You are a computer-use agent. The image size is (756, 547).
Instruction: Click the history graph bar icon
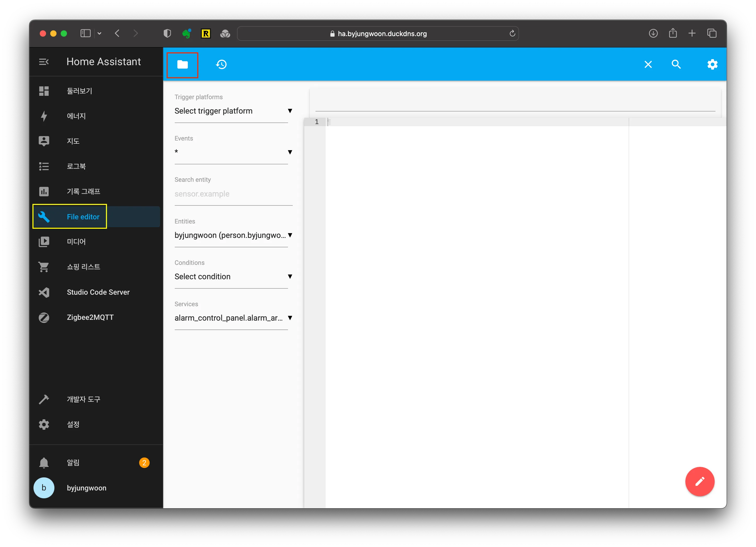(x=44, y=192)
